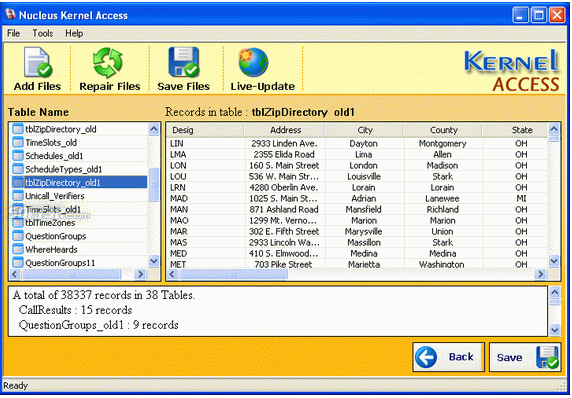The height and width of the screenshot is (398, 572).
Task: Click the table icon next to tblZipDirectory_old
Action: pyautogui.click(x=18, y=129)
